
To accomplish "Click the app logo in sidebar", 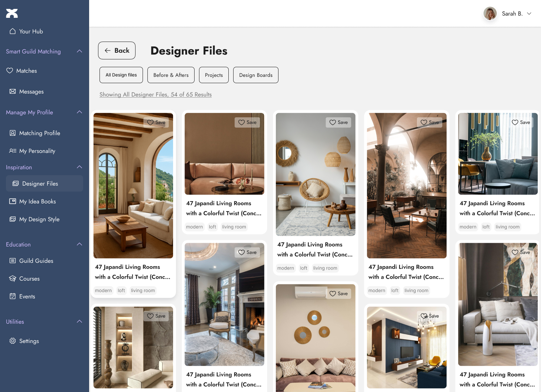I will [x=12, y=13].
